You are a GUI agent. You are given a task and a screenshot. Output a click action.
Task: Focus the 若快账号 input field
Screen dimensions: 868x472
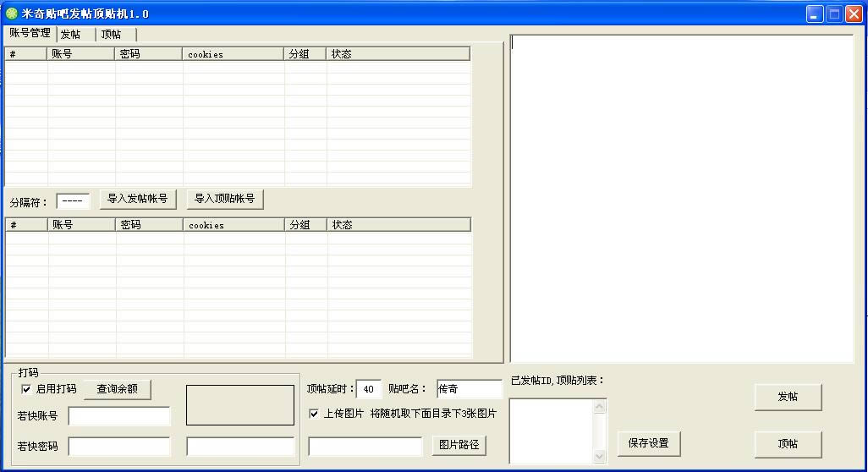click(x=118, y=416)
